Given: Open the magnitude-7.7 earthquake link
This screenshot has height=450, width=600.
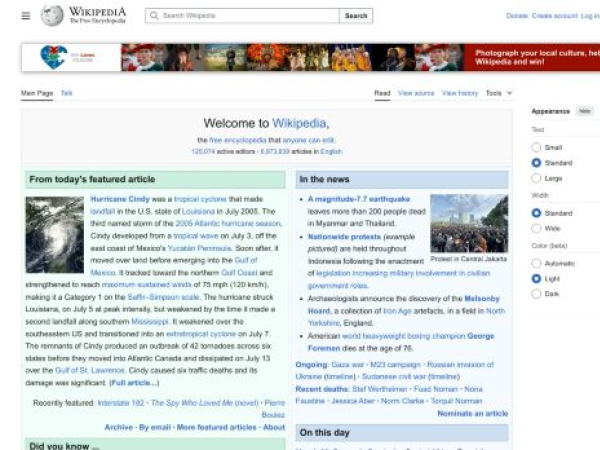Looking at the screenshot, I should click(359, 199).
